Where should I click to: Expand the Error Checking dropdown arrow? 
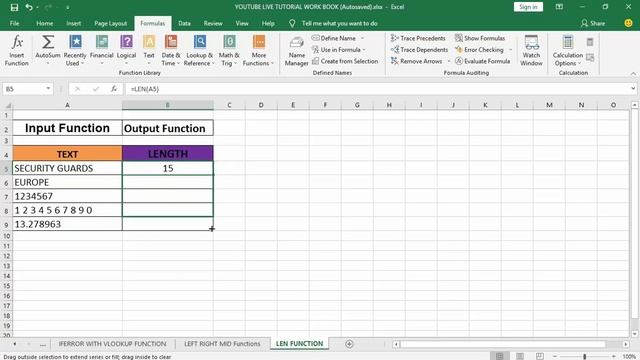(x=510, y=49)
